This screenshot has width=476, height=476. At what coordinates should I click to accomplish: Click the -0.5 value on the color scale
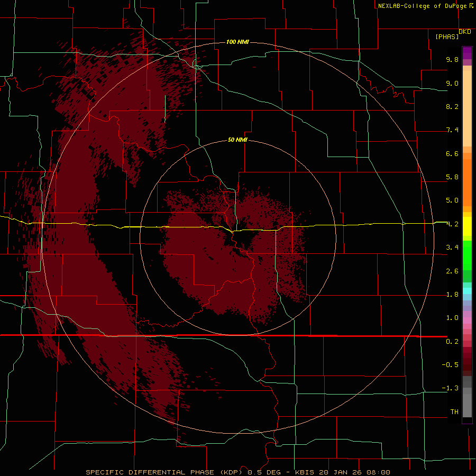pos(450,365)
